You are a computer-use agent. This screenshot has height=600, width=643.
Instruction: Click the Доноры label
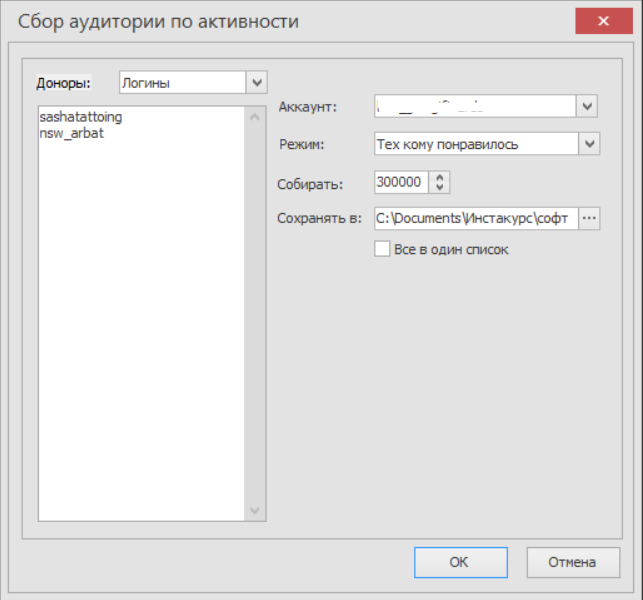click(x=63, y=83)
